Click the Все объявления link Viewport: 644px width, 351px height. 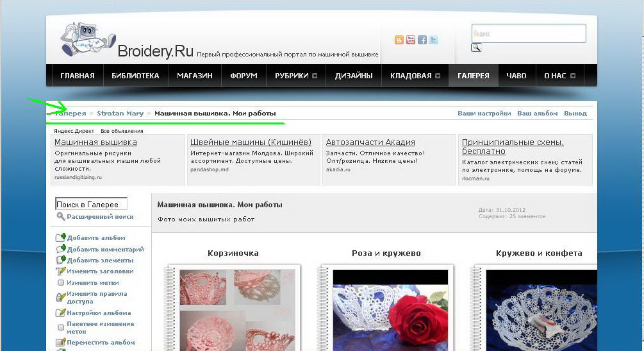point(122,131)
